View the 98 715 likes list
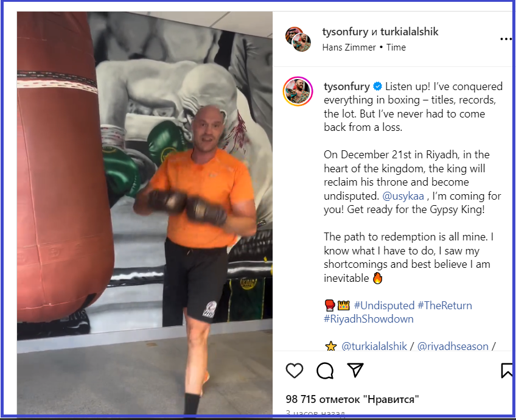This screenshot has width=516, height=420. tap(352, 399)
